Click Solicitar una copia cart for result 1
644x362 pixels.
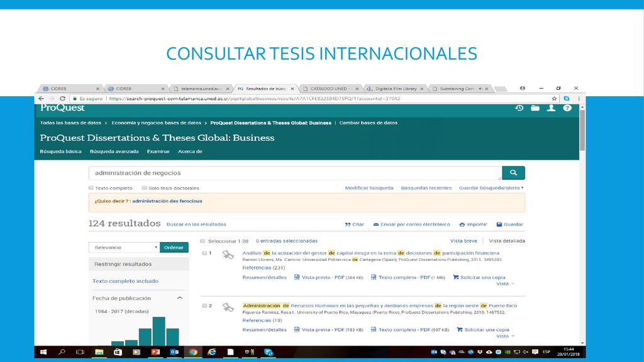tap(479, 277)
